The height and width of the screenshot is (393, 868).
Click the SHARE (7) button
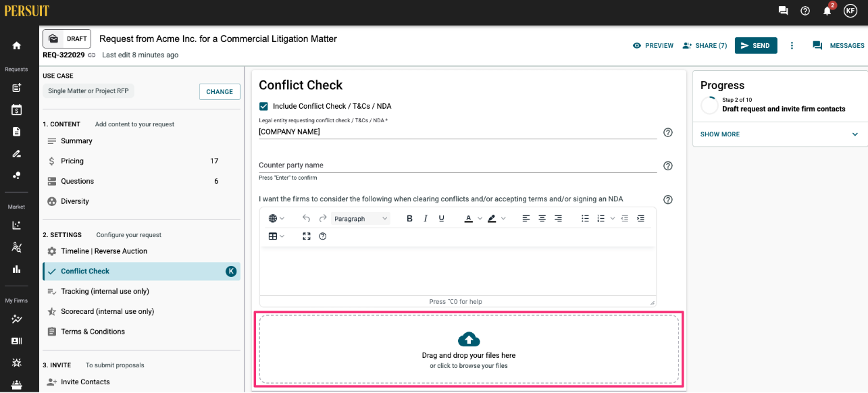pyautogui.click(x=705, y=46)
